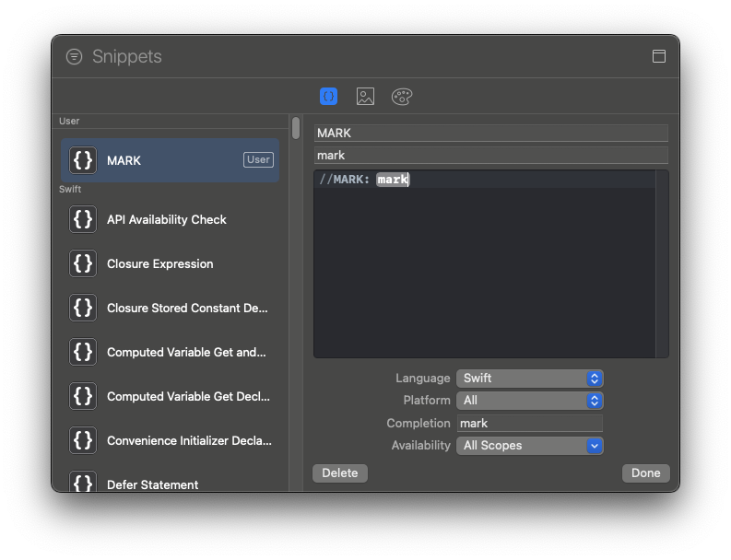Image resolution: width=731 pixels, height=560 pixels.
Task: Click braces icon of Closure Expression
Action: point(83,263)
